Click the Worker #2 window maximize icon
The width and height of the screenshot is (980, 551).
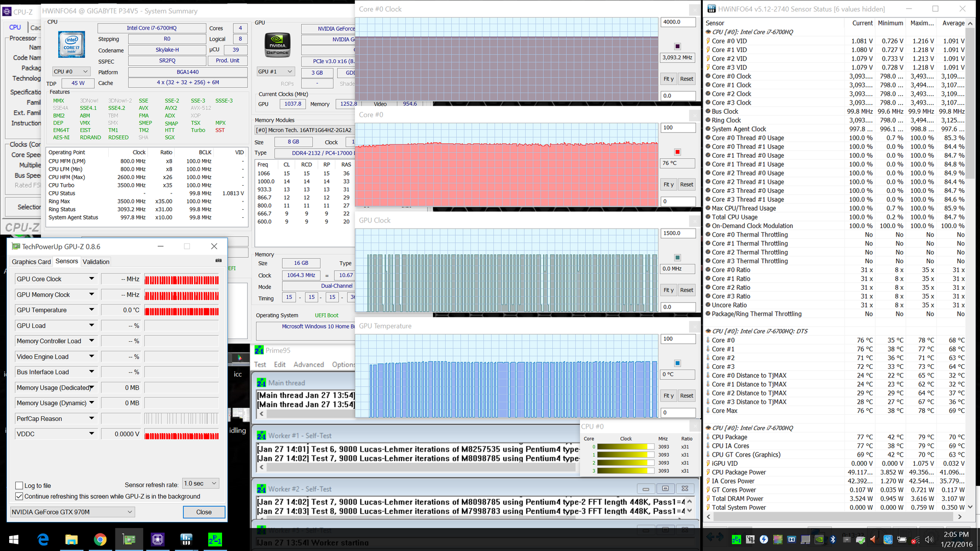point(665,489)
